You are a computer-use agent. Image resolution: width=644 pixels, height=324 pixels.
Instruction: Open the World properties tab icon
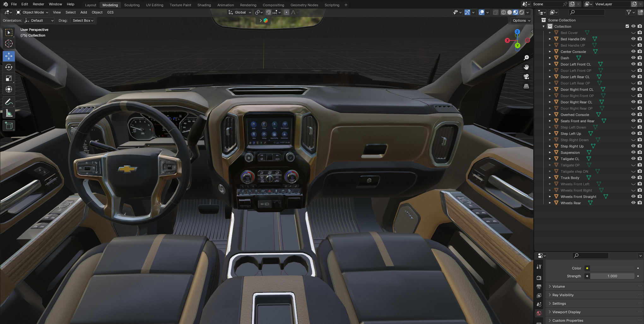click(x=539, y=313)
